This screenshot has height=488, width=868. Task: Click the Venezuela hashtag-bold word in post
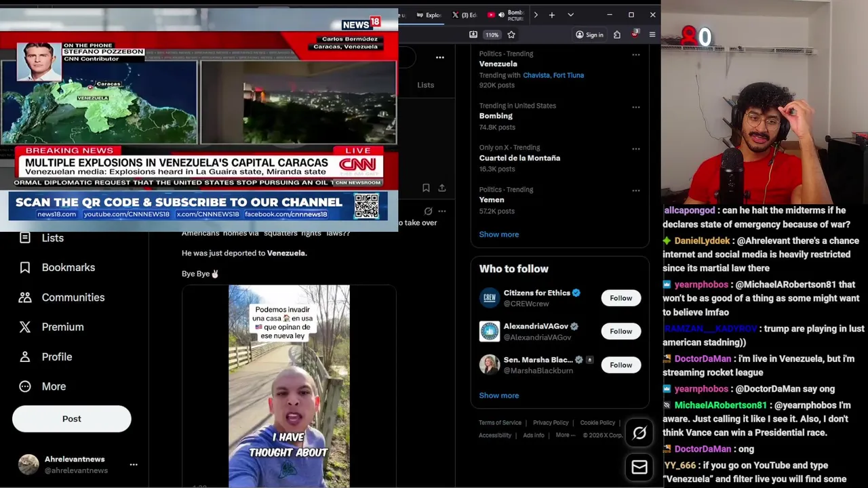[x=287, y=253]
